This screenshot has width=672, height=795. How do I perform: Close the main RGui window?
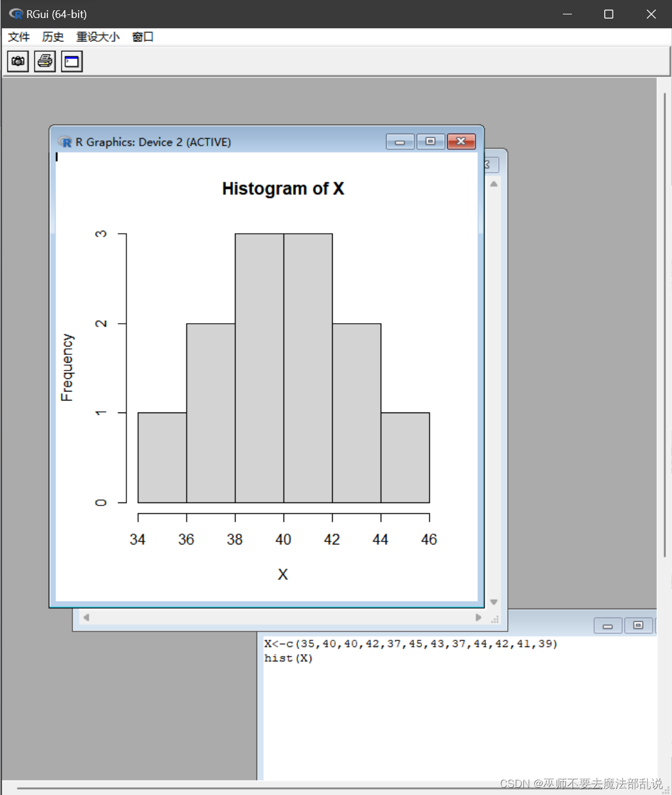click(651, 14)
